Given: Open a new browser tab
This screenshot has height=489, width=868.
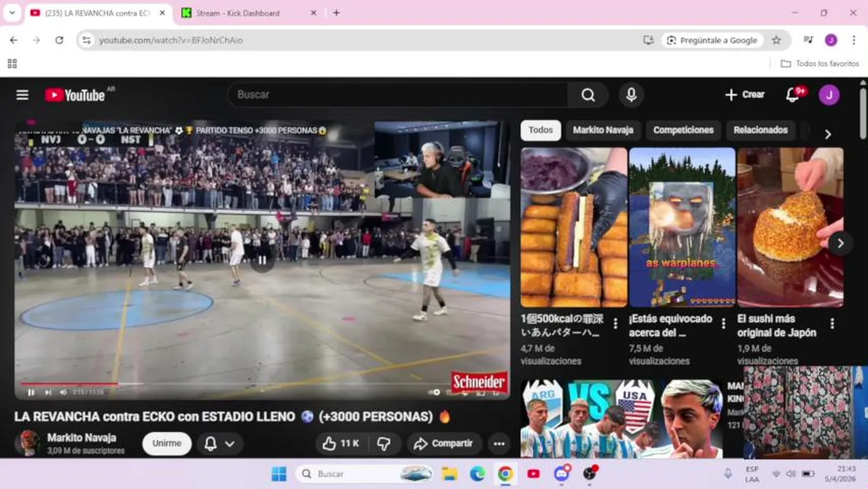Looking at the screenshot, I should [x=336, y=13].
